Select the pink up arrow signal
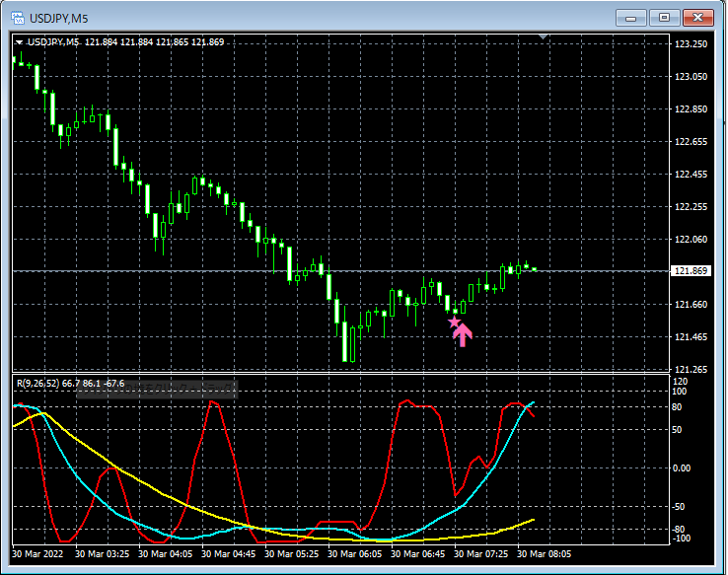 coord(463,335)
